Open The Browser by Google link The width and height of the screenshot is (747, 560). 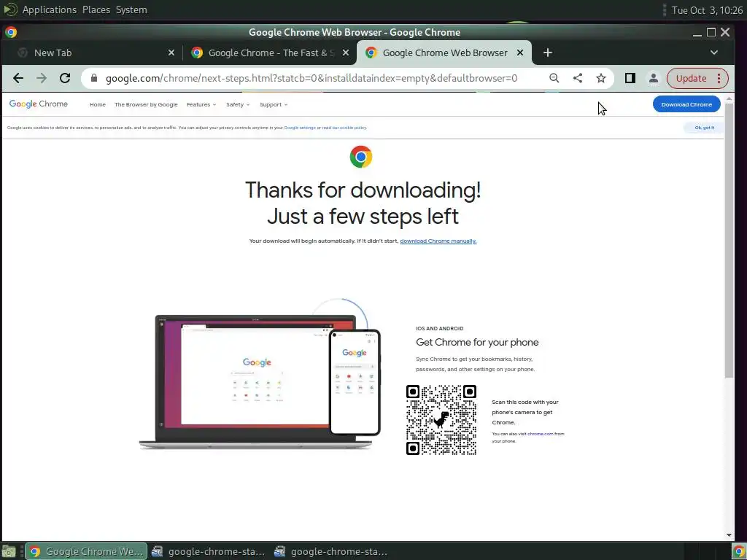146,105
